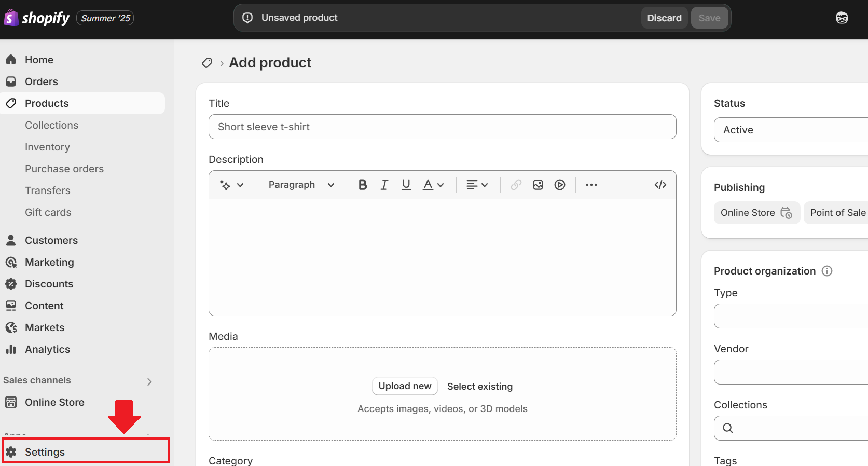Expand the Sales channels section

[x=149, y=381]
